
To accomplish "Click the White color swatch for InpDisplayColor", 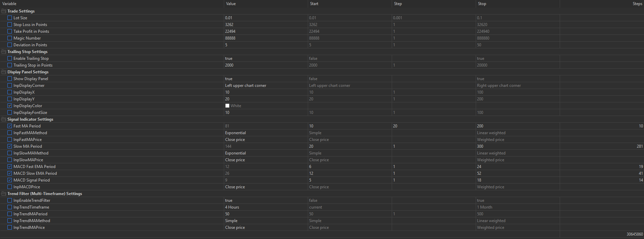I will tap(227, 106).
